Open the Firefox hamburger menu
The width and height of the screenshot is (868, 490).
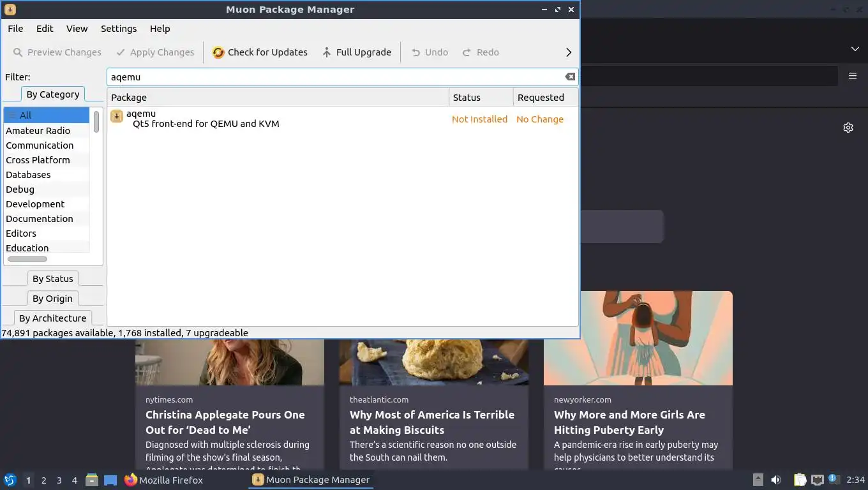click(x=853, y=76)
